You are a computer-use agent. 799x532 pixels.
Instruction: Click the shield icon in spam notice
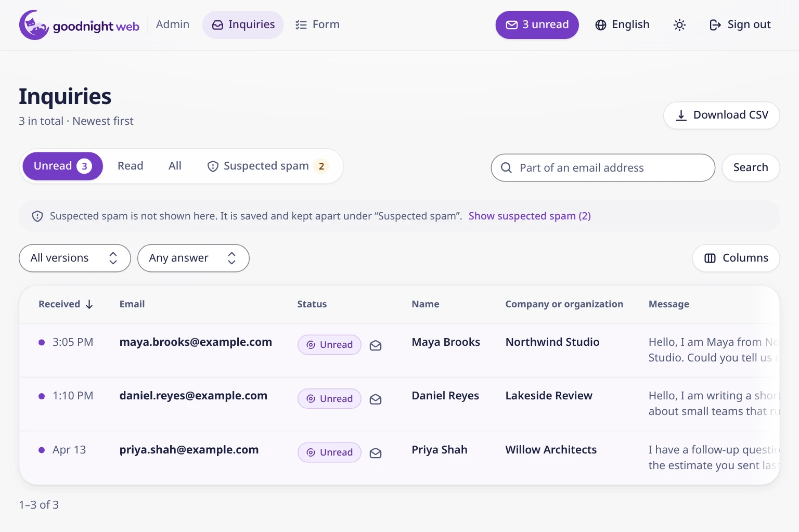point(37,216)
